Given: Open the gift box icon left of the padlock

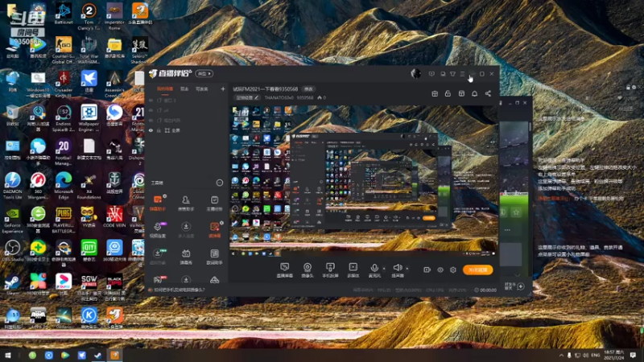Looking at the screenshot, I should click(435, 93).
